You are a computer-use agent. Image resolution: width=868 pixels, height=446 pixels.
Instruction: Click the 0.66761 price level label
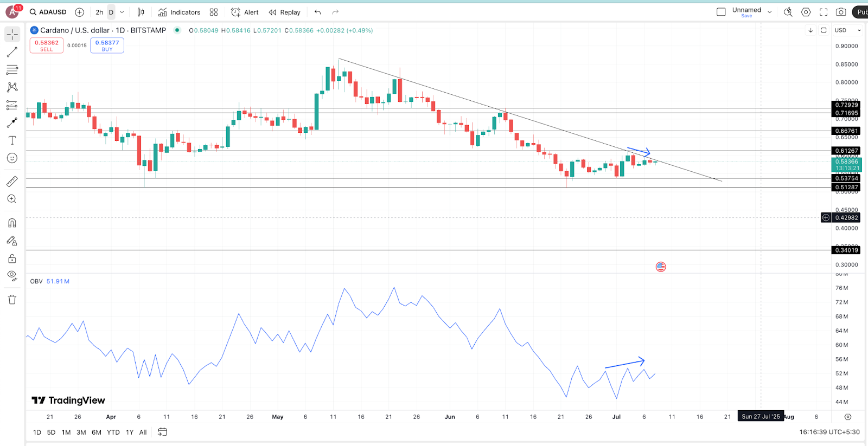point(847,131)
